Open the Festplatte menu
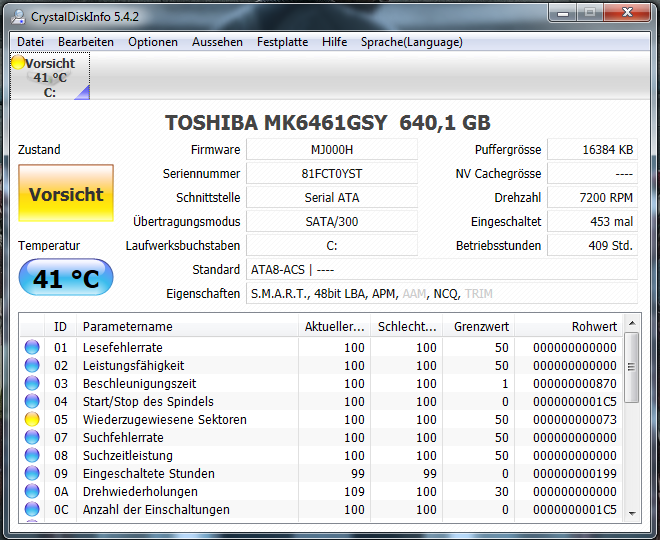Viewport: 661px width, 540px height. pyautogui.click(x=282, y=42)
